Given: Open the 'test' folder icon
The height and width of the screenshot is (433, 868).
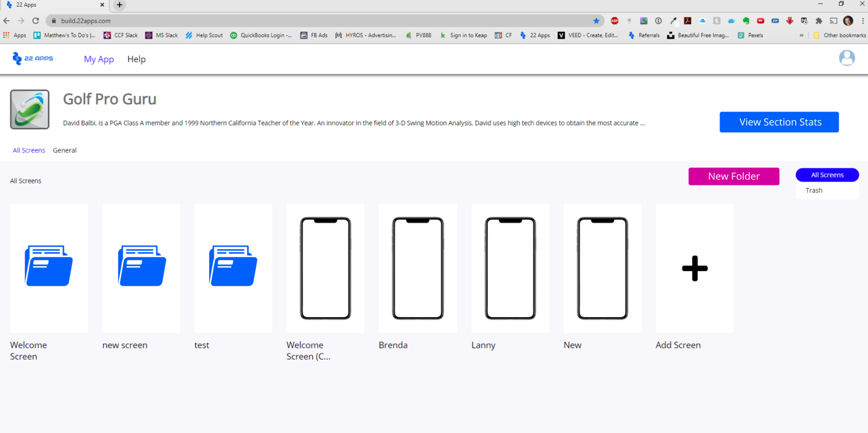Looking at the screenshot, I should tap(233, 266).
